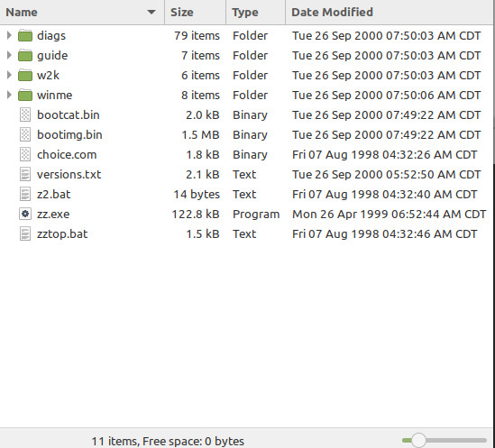Viewport: 495px width, 448px height.
Task: Click the z2.bat text file icon
Action: point(25,194)
